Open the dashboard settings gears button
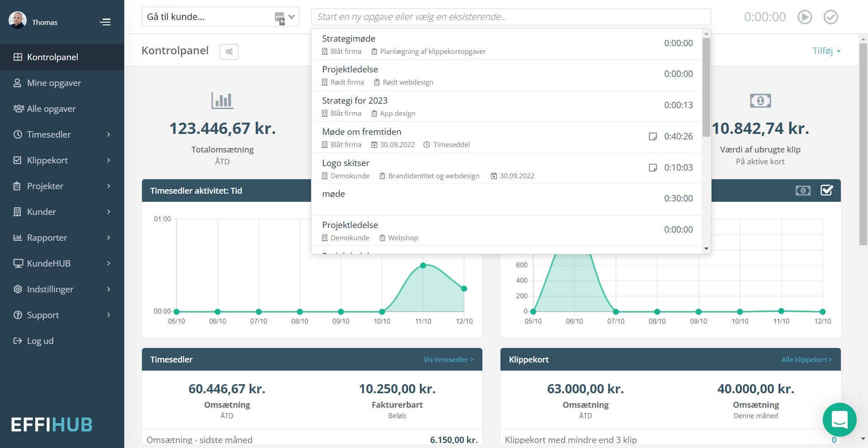Viewport: 868px width, 448px height. coord(229,52)
